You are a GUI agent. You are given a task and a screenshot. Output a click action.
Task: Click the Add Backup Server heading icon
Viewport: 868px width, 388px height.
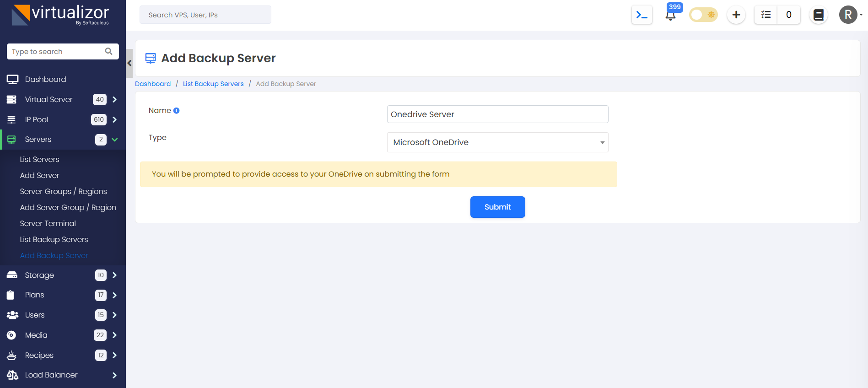151,58
